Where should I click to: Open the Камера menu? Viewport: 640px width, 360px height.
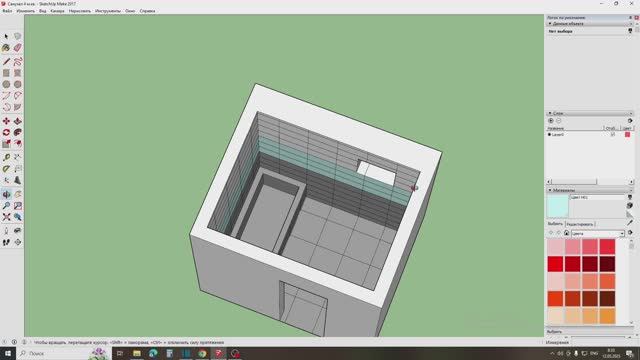pyautogui.click(x=57, y=11)
